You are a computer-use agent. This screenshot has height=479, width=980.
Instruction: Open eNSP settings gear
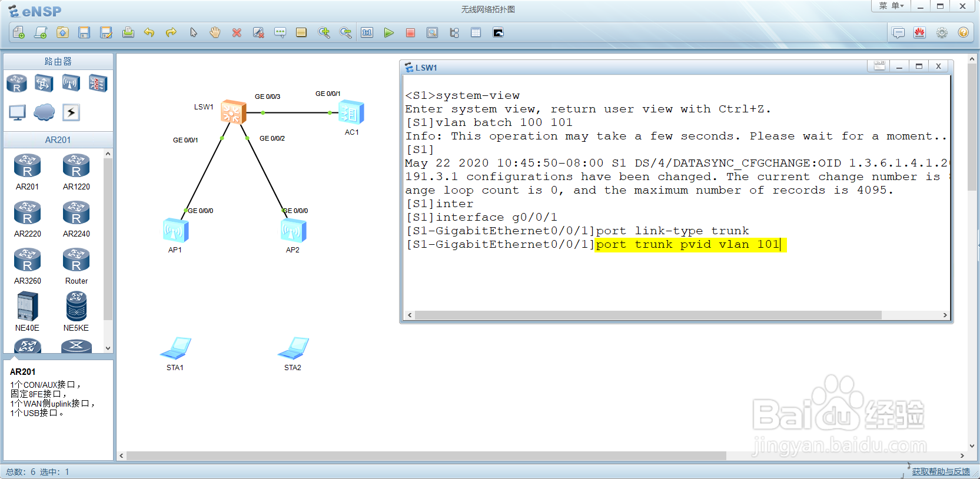pos(942,32)
